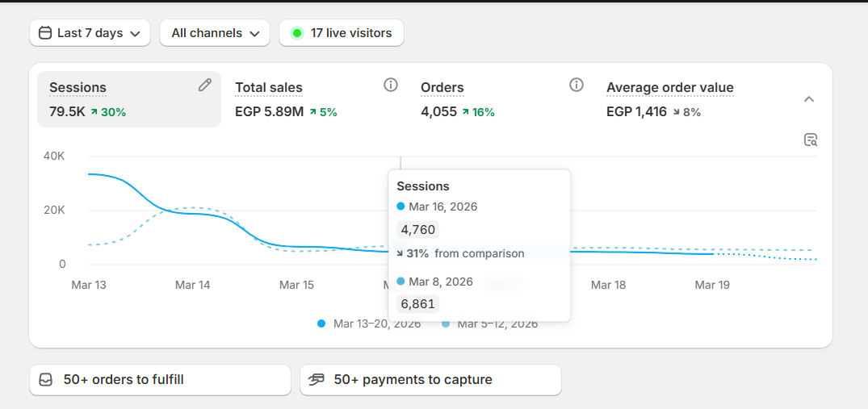Click the info icon beside Total sales
The image size is (868, 409).
(x=391, y=85)
